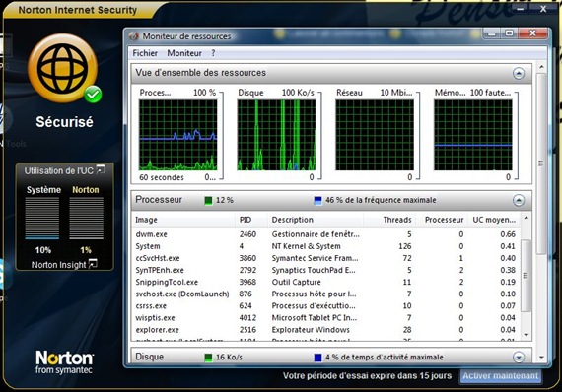
Task: Select the SynTPEnh.exe process row
Action: click(325, 270)
